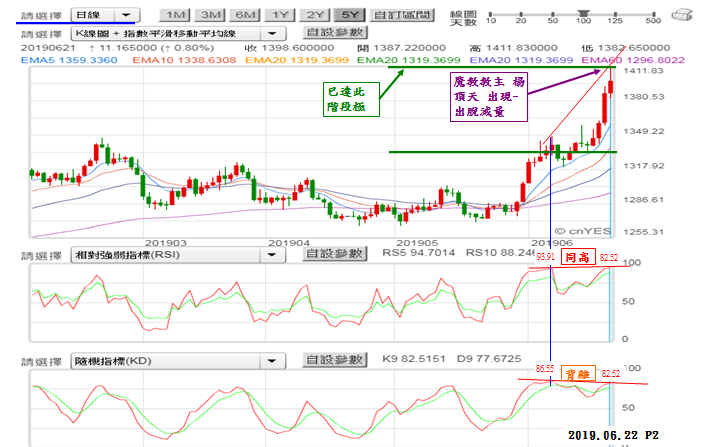Choose the 1Y period tab
Image resolution: width=705 pixels, height=447 pixels.
click(281, 15)
